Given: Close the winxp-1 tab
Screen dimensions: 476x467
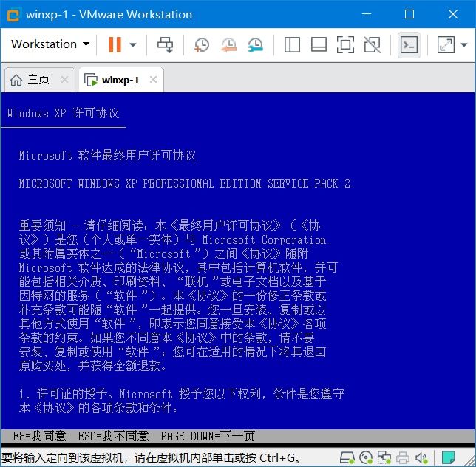Looking at the screenshot, I should 153,80.
